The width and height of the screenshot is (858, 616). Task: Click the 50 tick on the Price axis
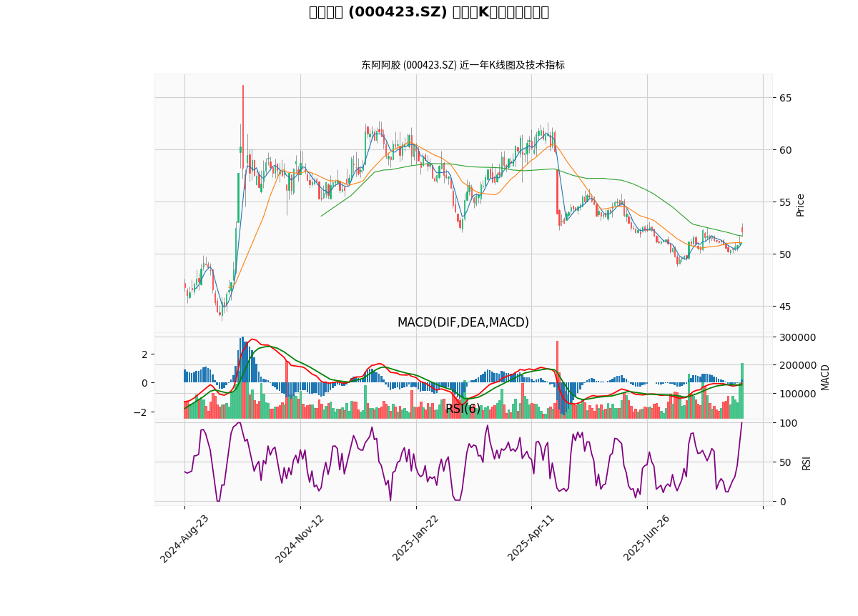pyautogui.click(x=786, y=254)
